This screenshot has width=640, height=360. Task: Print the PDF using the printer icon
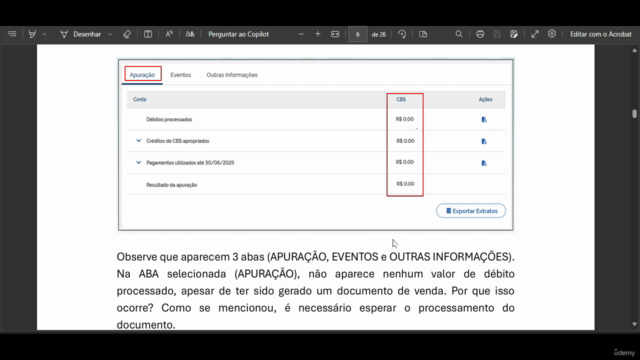(x=480, y=34)
